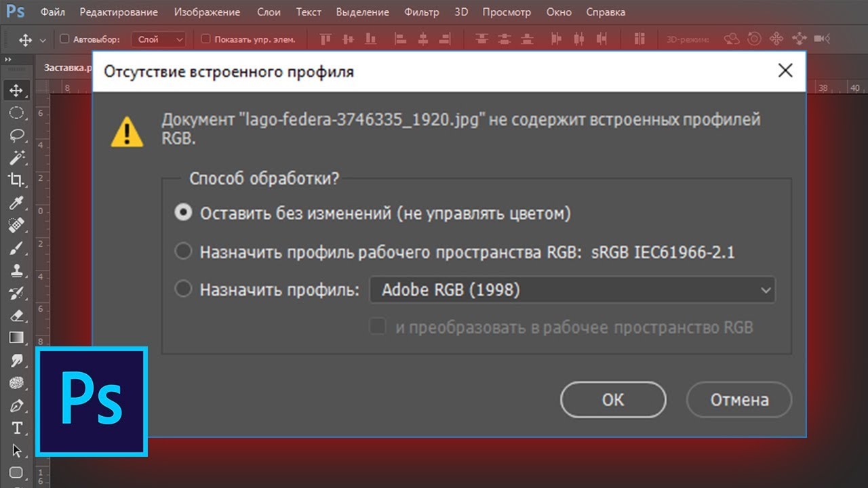Enable the Автовыбор checkbox

pyautogui.click(x=64, y=39)
